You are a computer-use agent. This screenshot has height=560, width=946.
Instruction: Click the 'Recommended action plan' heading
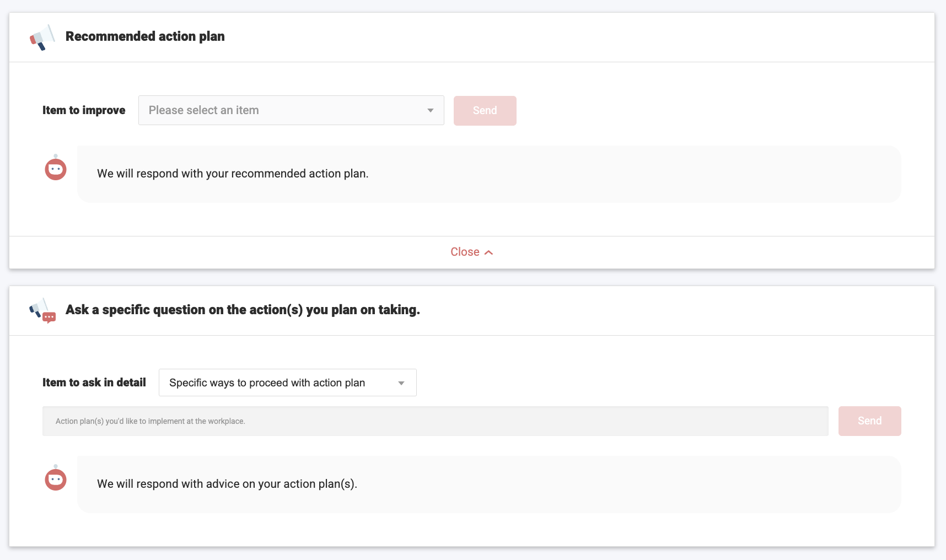(x=145, y=36)
